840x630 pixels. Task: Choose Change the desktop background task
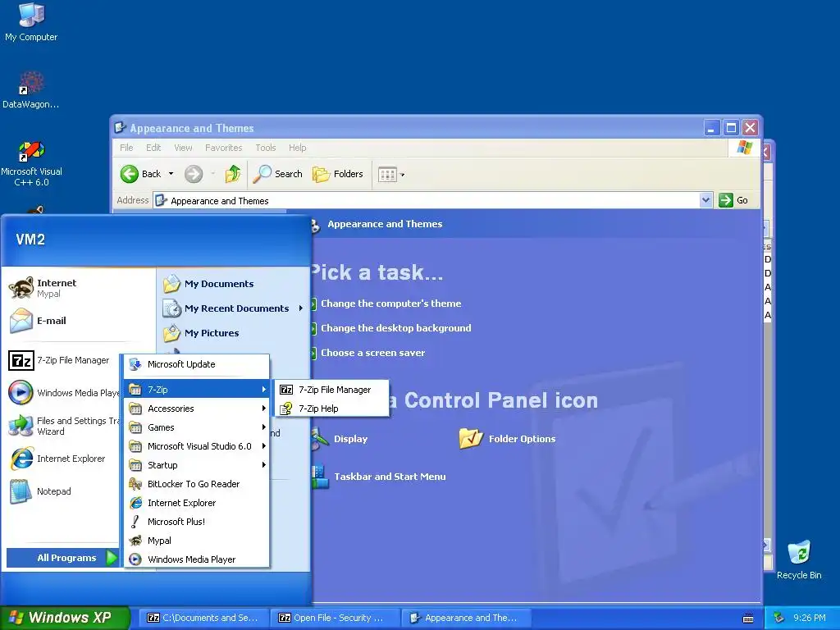pos(396,328)
